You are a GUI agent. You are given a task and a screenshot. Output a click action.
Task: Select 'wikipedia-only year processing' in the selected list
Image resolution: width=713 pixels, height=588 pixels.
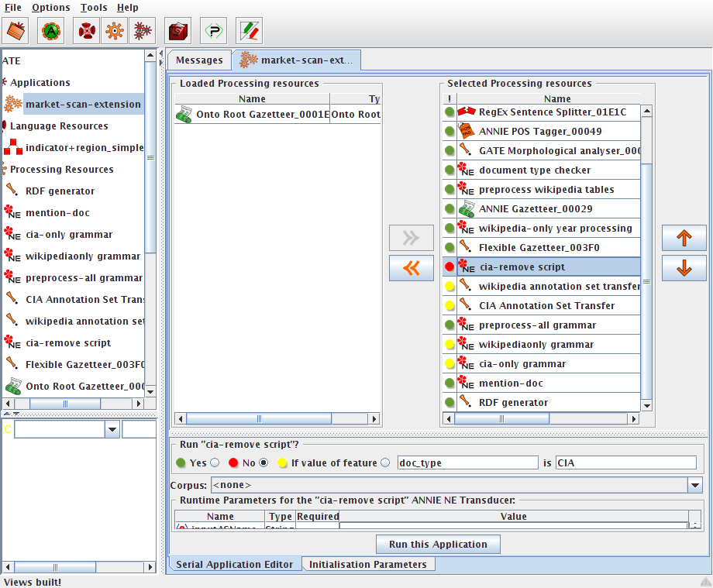tap(549, 228)
